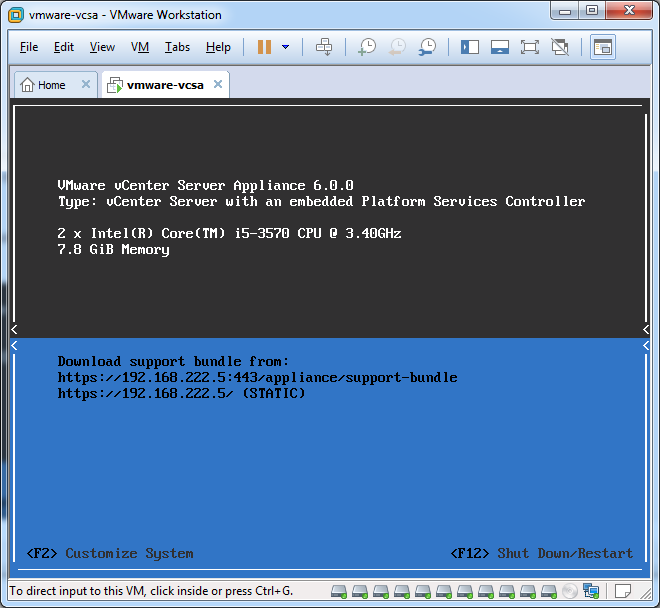Toggle the thumbnail bar

pyautogui.click(x=500, y=47)
